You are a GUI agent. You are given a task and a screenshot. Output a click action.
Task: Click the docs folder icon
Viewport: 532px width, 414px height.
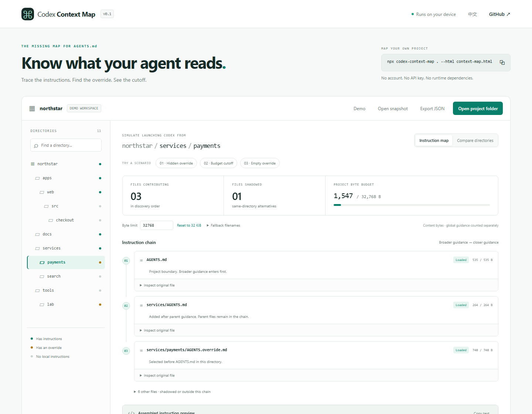coord(37,234)
